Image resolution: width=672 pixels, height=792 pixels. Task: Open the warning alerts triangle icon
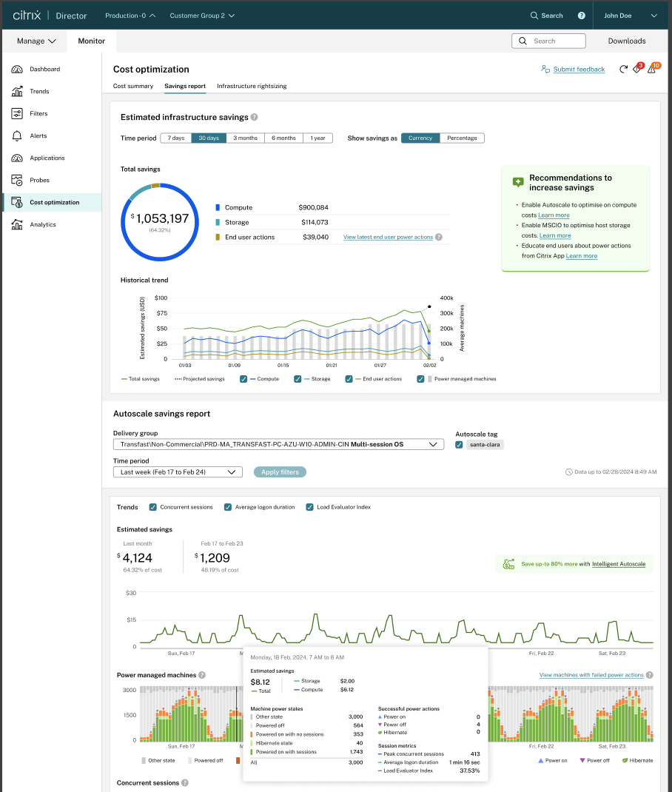point(651,69)
